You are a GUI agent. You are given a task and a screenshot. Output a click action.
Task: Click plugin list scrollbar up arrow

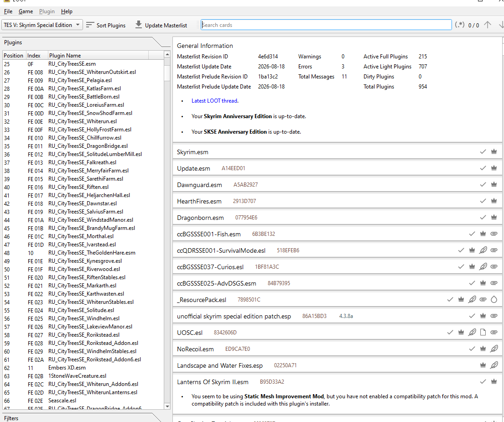pos(167,55)
